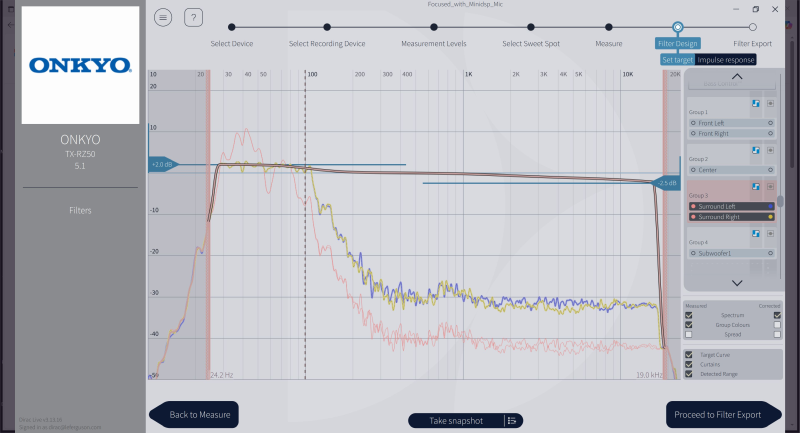This screenshot has height=433, width=800.
Task: Click Back to Measure button
Action: 198,414
